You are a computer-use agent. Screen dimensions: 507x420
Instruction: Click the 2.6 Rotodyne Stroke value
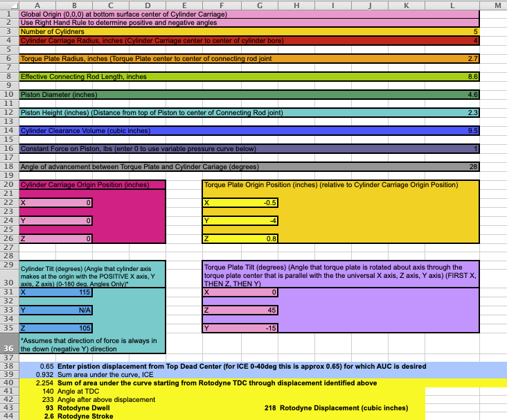click(x=48, y=416)
